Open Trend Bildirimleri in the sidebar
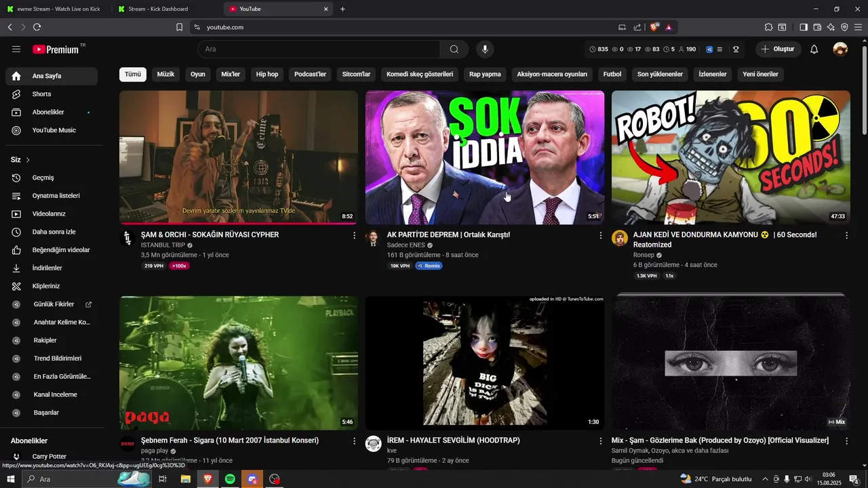868x488 pixels. pyautogui.click(x=52, y=359)
